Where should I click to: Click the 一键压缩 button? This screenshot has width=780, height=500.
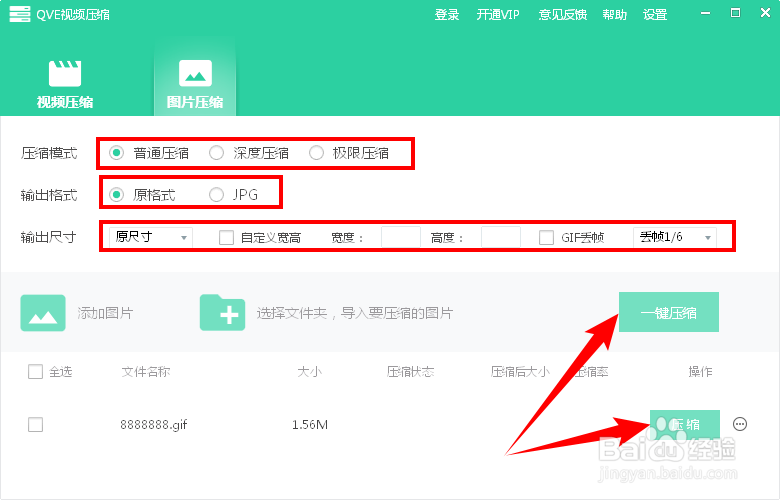(x=669, y=312)
